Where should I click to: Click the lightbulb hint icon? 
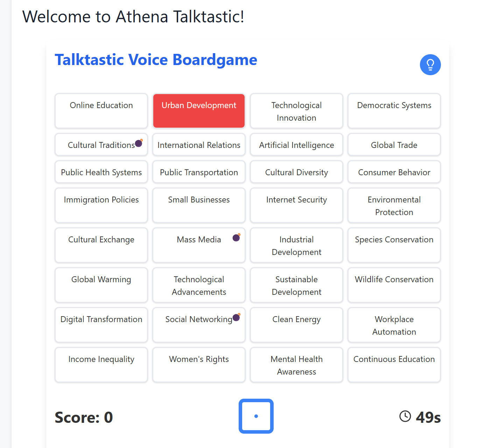point(430,65)
